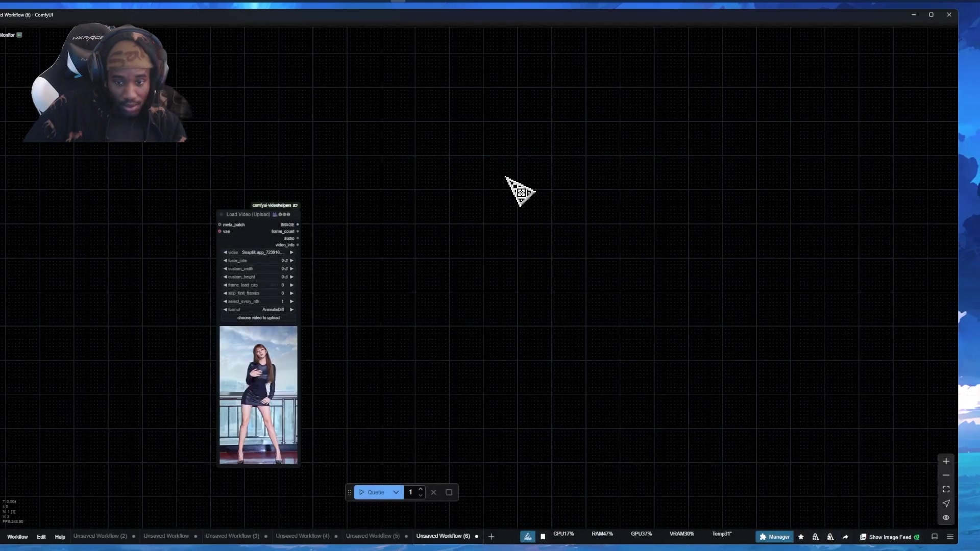Toggle the bottom panel icon
This screenshot has height=551, width=980.
(935, 537)
